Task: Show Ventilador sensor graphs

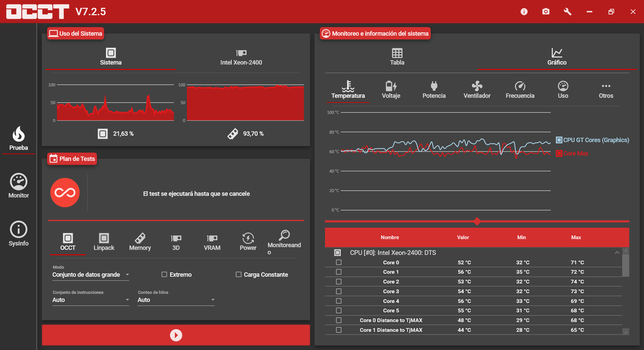Action: click(477, 89)
